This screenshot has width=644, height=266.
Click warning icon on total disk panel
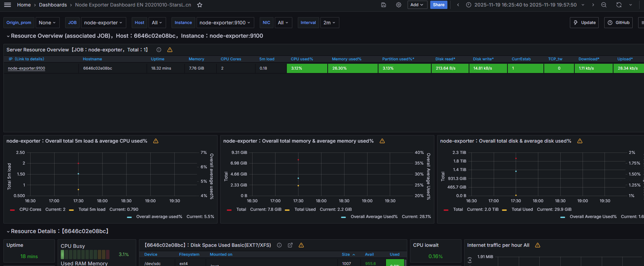coord(580,141)
